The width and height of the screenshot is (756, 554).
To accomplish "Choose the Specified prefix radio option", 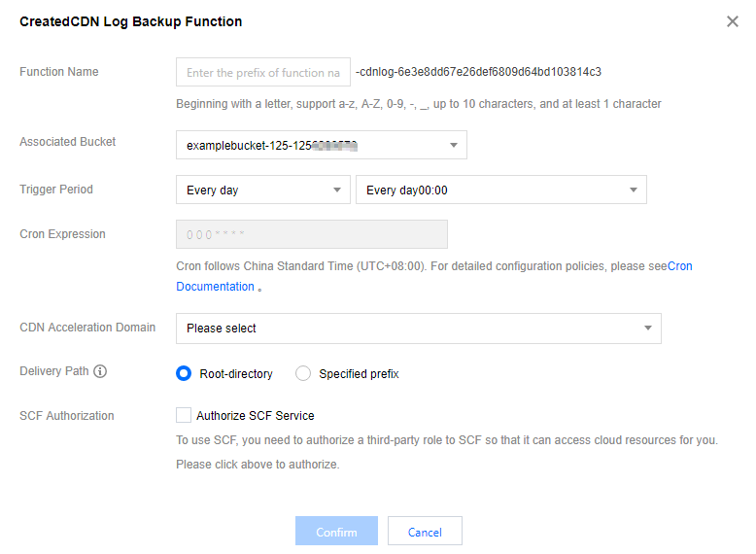I will pos(303,373).
